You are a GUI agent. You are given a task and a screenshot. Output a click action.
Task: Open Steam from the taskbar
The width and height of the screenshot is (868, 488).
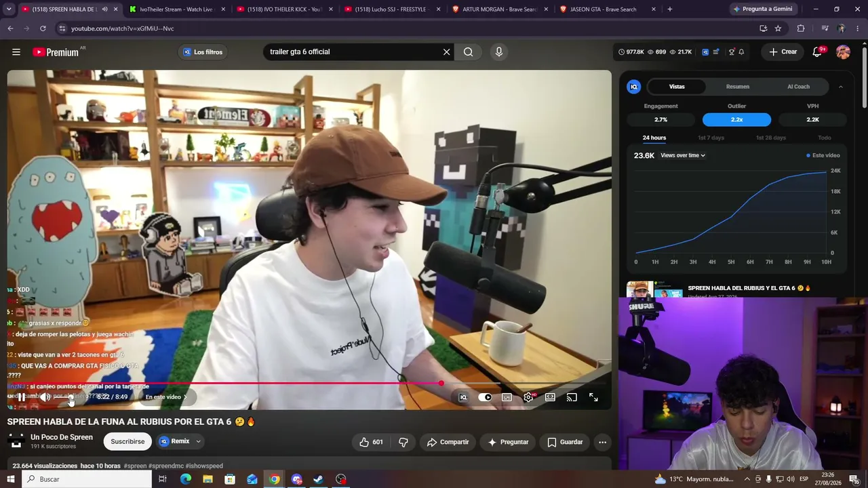[318, 479]
